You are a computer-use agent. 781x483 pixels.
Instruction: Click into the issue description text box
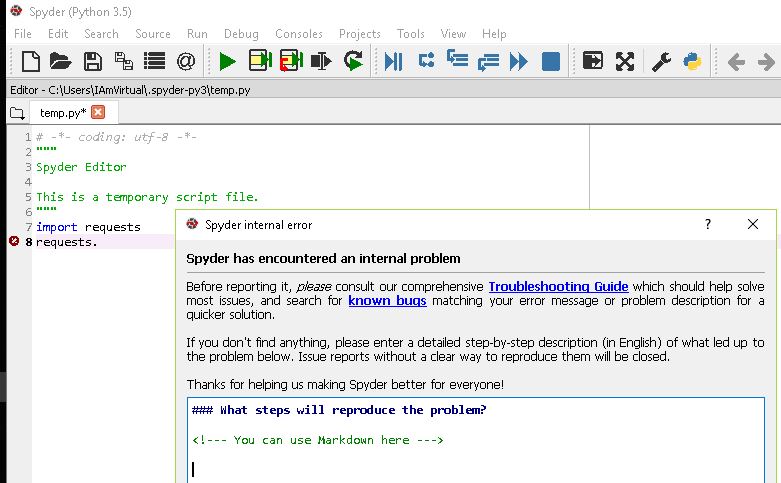click(476, 440)
